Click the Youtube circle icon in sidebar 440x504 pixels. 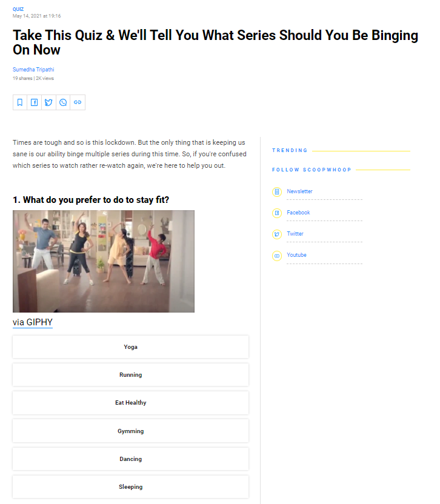(x=277, y=256)
